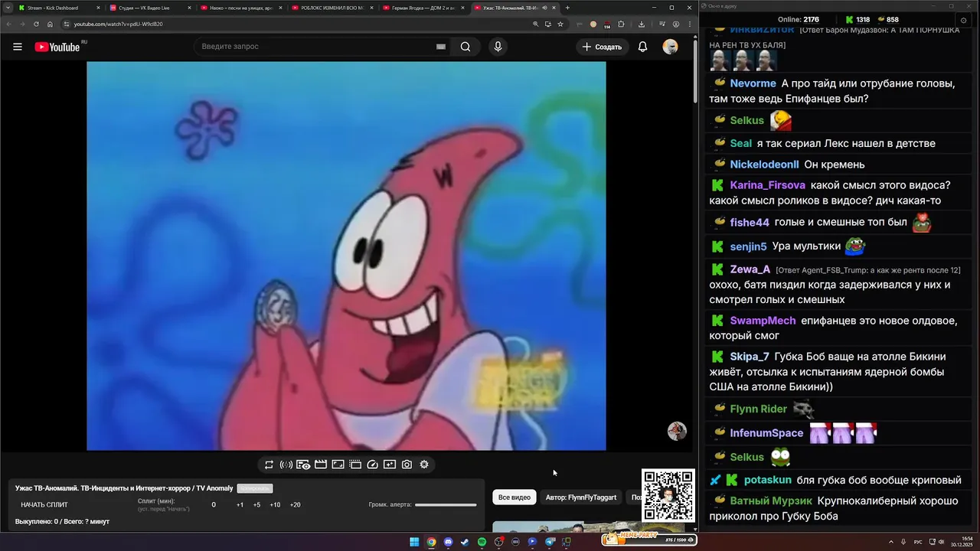980x551 pixels.
Task: Open extension icon with red 114 badge
Action: (x=606, y=24)
